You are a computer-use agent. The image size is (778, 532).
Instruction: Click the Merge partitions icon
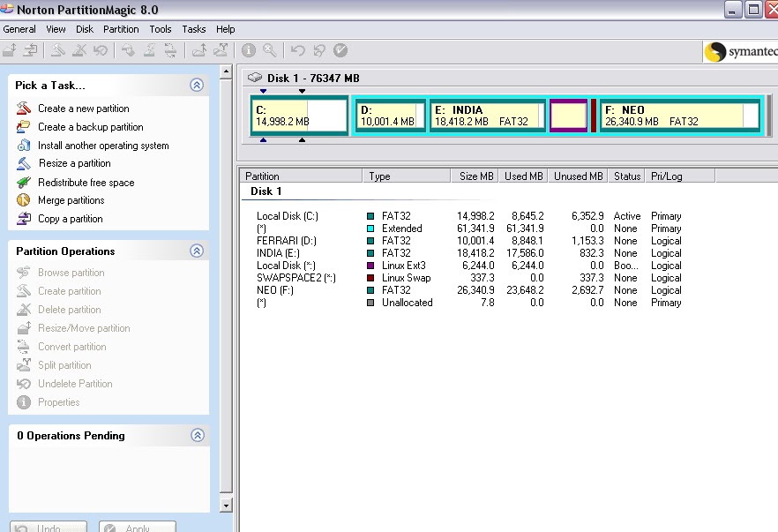point(25,200)
